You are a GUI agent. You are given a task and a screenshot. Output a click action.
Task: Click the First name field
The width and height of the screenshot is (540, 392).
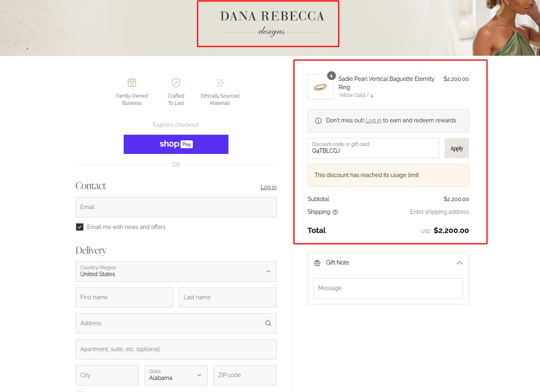point(124,297)
